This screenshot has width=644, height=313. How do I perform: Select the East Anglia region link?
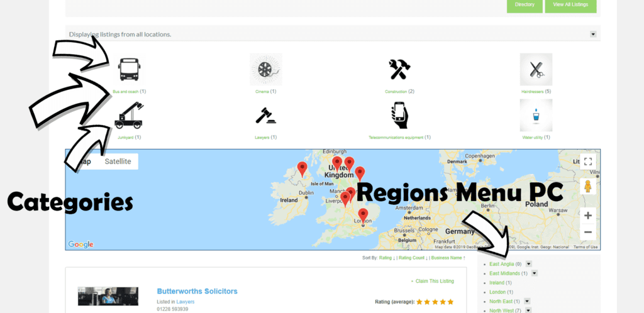(501, 264)
